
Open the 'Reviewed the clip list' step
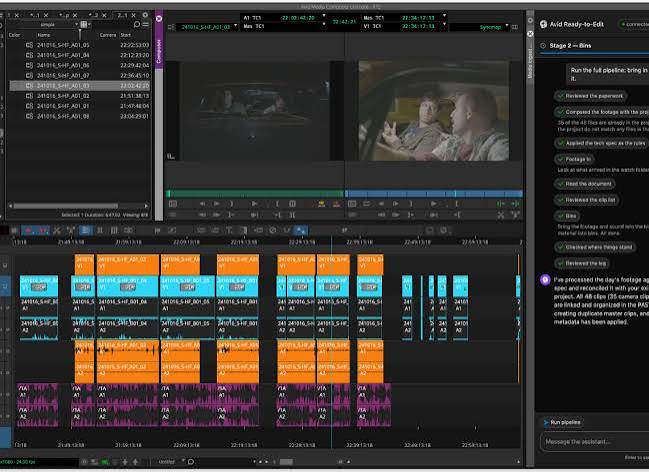point(587,200)
